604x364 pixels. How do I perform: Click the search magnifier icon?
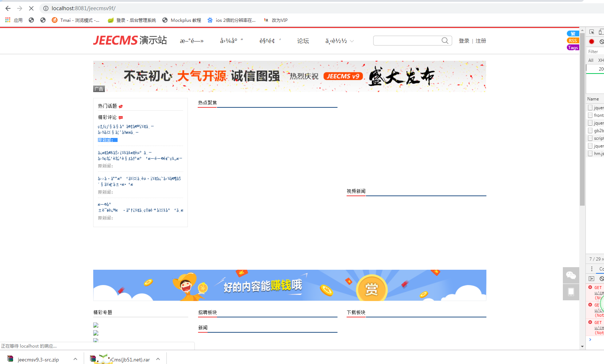click(x=445, y=41)
